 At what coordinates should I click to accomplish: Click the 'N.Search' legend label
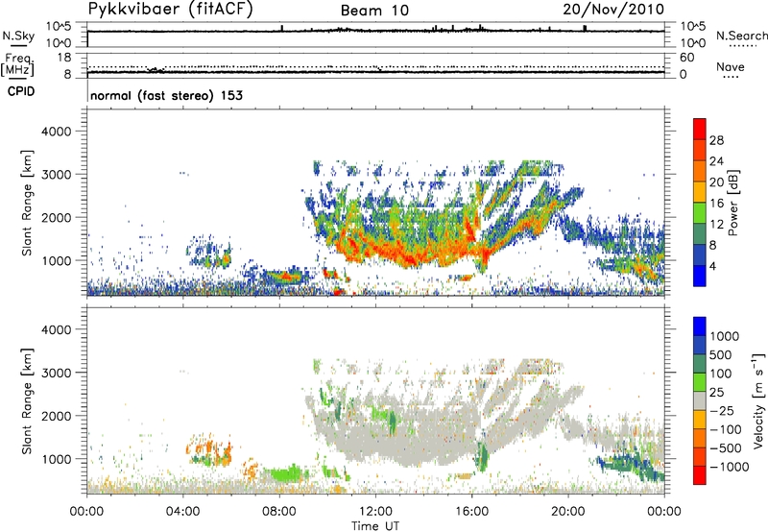(741, 36)
